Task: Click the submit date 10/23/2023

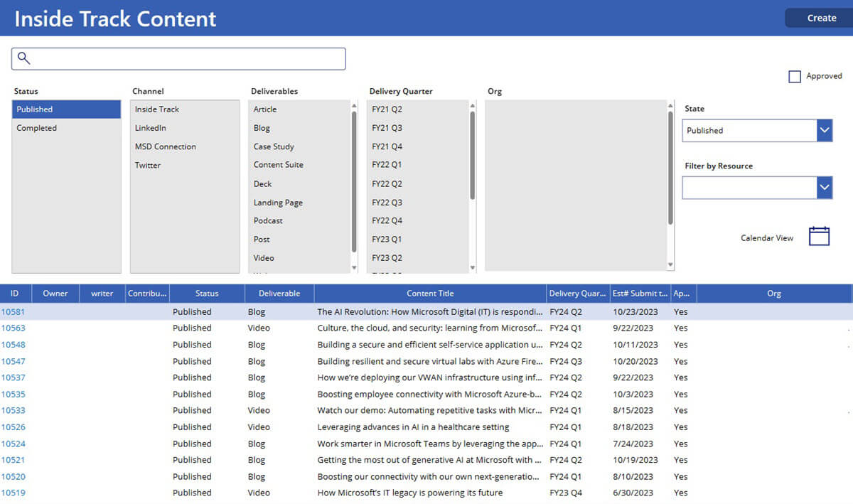Action: 635,312
